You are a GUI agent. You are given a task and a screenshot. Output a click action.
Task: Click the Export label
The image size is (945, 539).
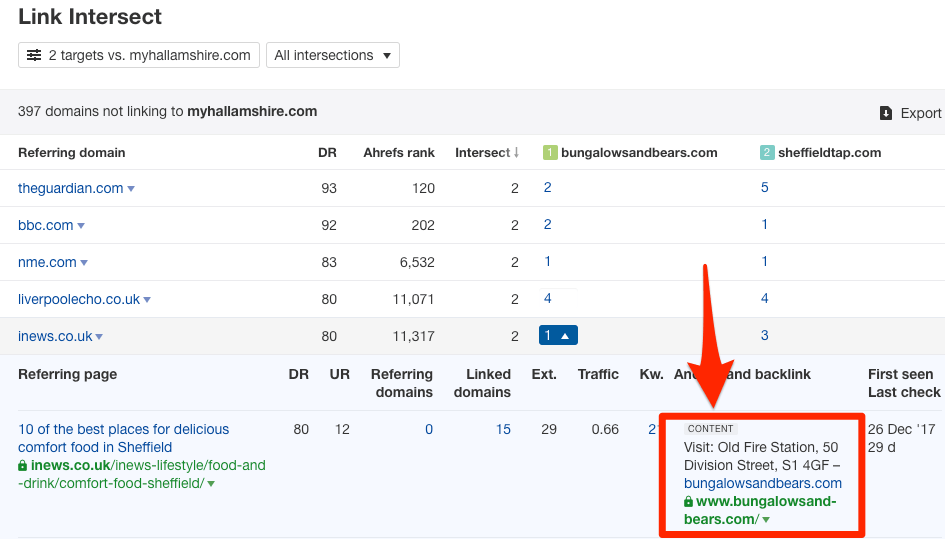[x=920, y=113]
